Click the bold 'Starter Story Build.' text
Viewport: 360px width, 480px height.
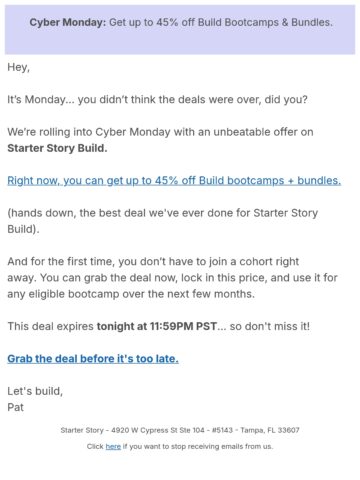click(57, 148)
